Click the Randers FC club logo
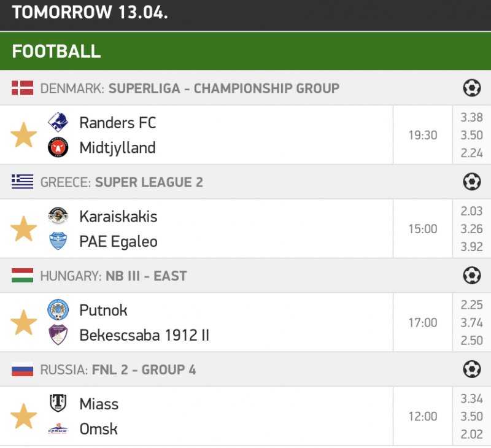This screenshot has height=448, width=491. coord(58,123)
